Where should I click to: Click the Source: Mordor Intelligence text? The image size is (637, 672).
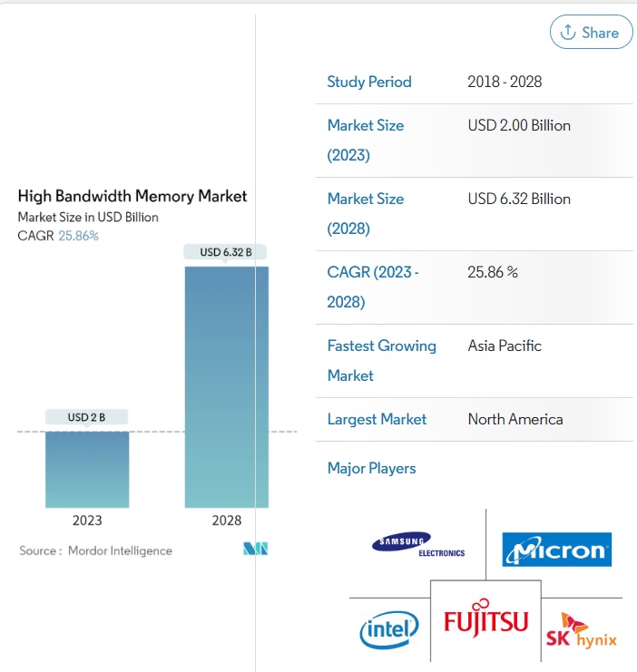click(x=95, y=550)
